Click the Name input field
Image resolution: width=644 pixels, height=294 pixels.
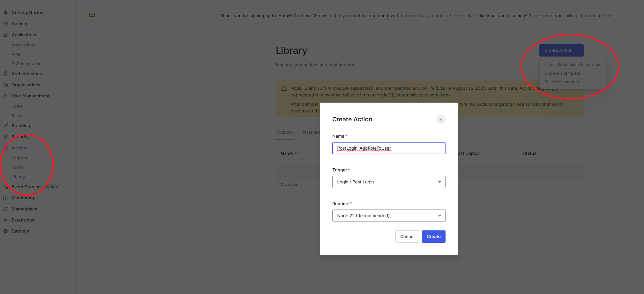pyautogui.click(x=389, y=148)
